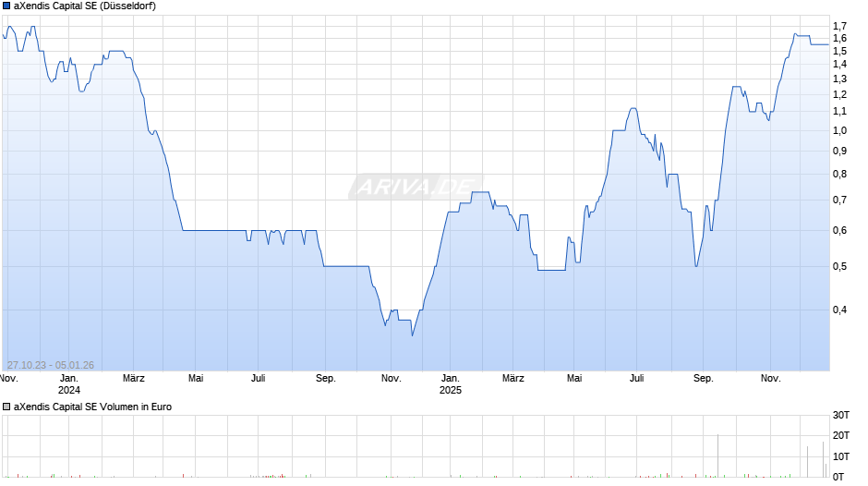Click the 0,7 price axis label

coord(839,200)
